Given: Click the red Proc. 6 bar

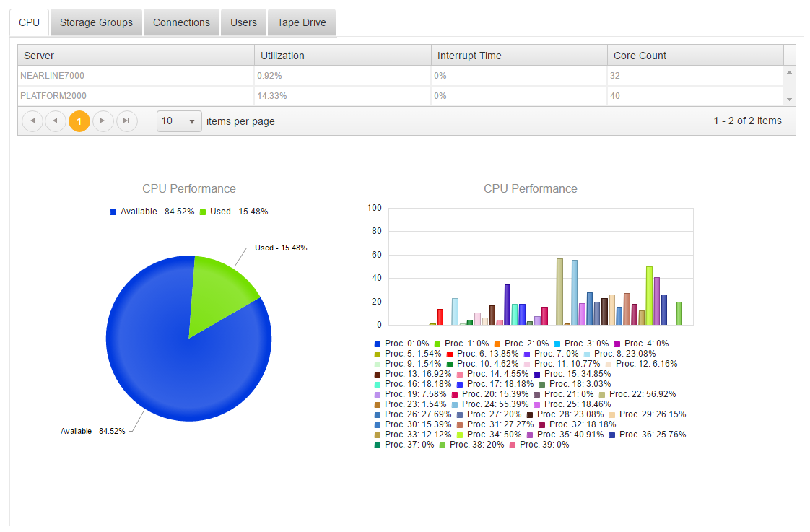Looking at the screenshot, I should click(440, 317).
